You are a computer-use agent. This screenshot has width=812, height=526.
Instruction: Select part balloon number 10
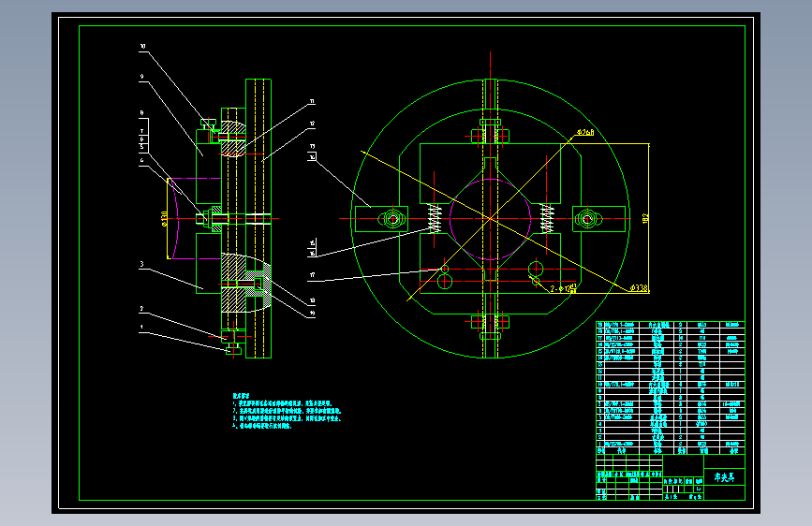[142, 46]
